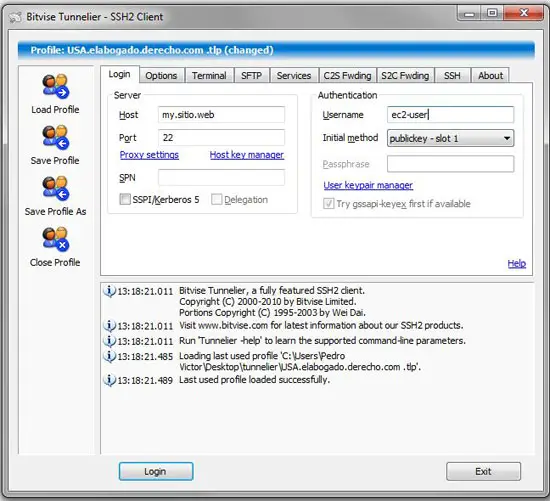
Task: Click the info icon on the first log entry
Action: click(x=109, y=291)
